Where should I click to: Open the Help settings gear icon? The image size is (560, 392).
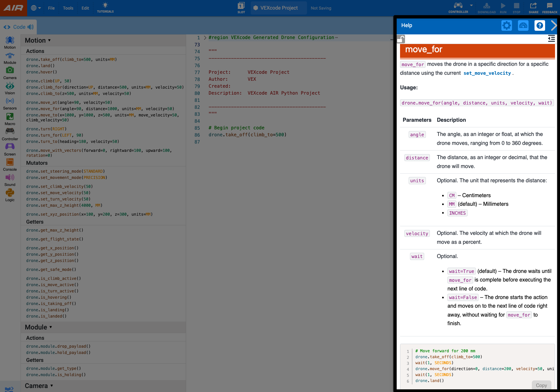click(x=506, y=25)
